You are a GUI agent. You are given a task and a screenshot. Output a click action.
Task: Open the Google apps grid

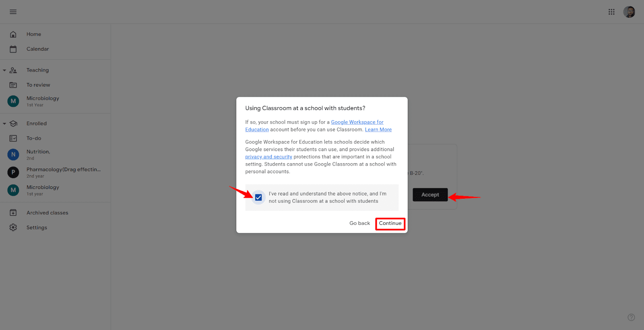click(611, 12)
